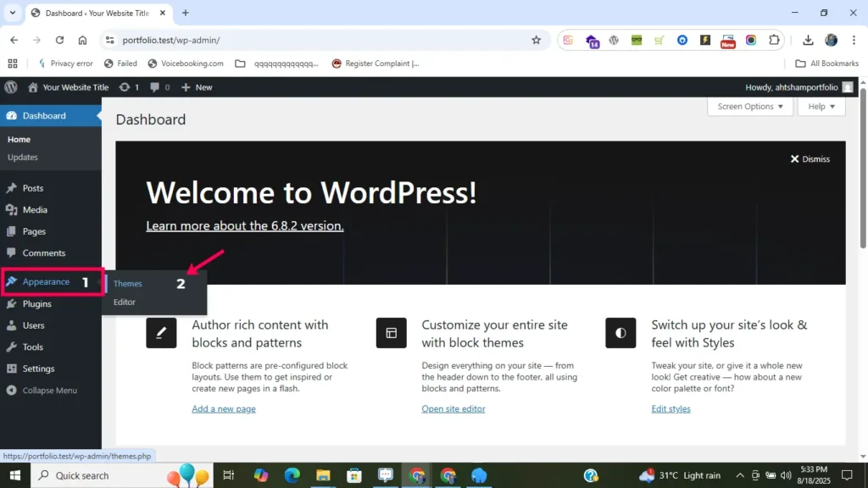Expand the Screen Options dropdown
The height and width of the screenshot is (488, 868).
click(749, 107)
